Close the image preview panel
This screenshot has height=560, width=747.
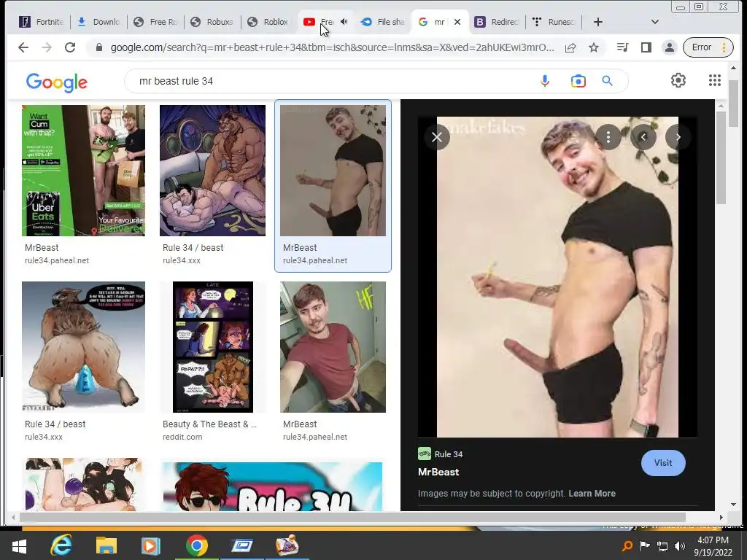pos(437,137)
